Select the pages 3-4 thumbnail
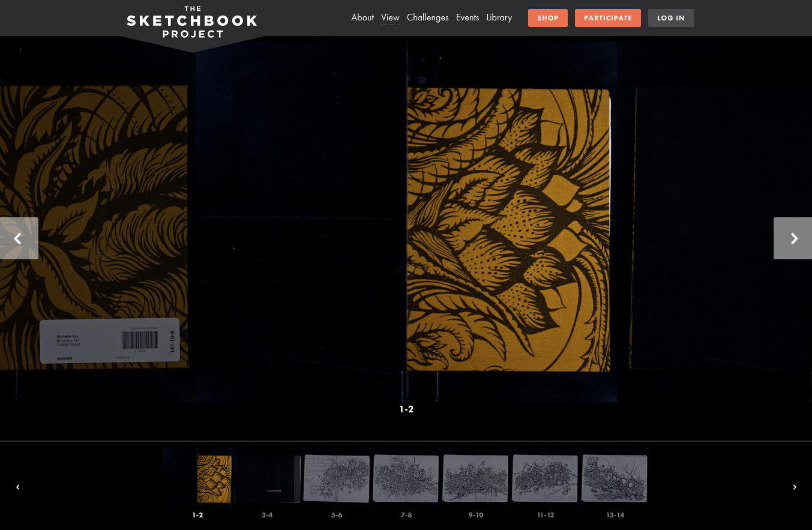Viewport: 812px width, 530px height. 267,478
